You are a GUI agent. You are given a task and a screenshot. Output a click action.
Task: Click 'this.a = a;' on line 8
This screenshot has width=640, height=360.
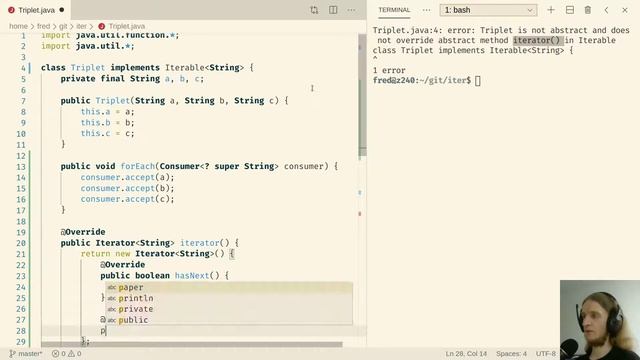click(x=107, y=112)
